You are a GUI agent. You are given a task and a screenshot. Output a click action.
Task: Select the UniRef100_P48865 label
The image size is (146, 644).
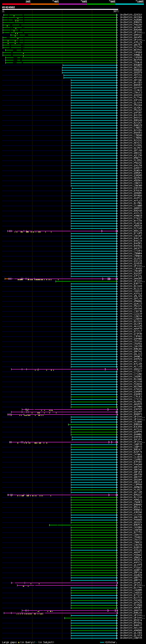(131, 520)
